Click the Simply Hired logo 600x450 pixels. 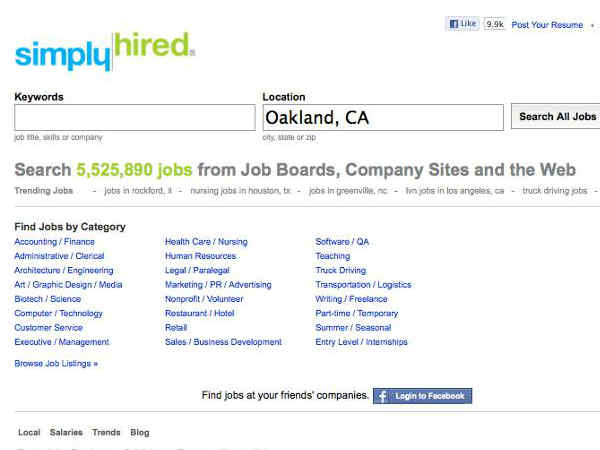[x=105, y=49]
